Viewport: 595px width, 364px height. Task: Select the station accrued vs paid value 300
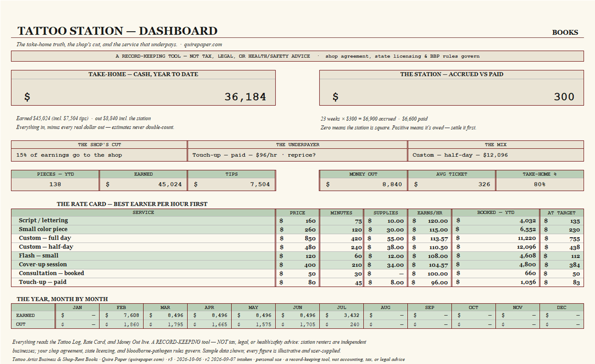pos(564,97)
